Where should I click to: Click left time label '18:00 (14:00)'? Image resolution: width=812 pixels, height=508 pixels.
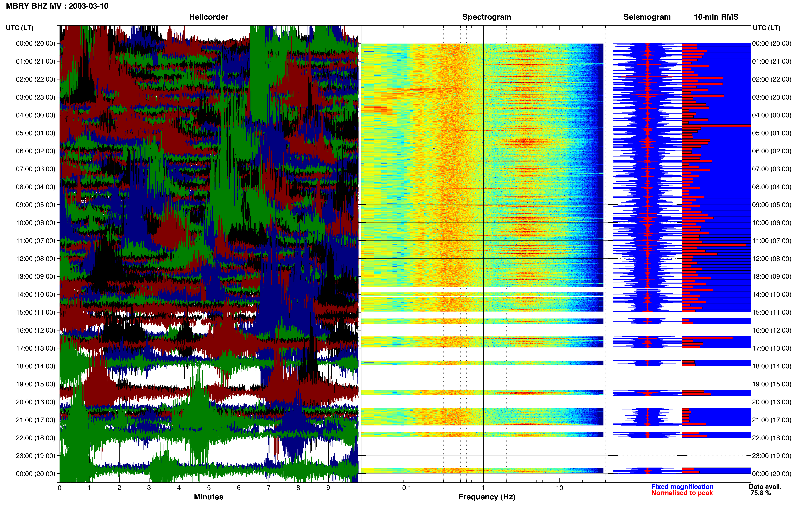(x=36, y=366)
